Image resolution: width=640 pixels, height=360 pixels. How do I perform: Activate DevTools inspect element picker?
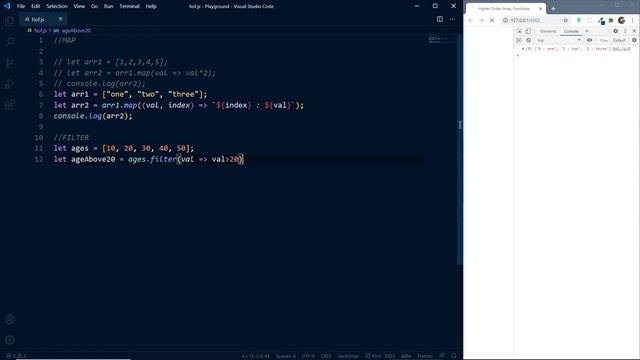(x=519, y=31)
